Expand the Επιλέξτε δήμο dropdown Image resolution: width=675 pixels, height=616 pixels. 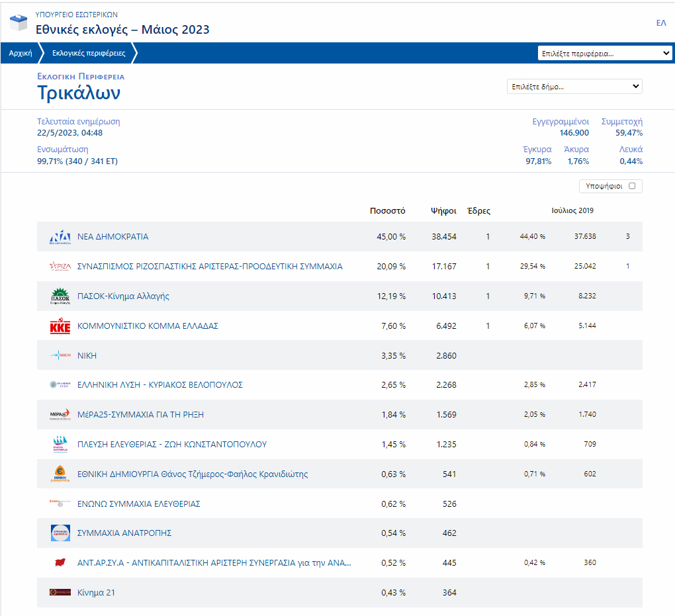(x=574, y=87)
